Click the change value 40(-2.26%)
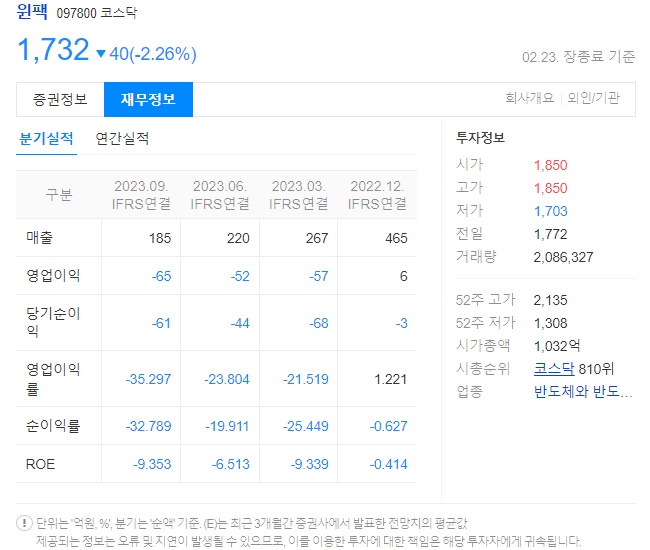The width and height of the screenshot is (650, 550). click(x=153, y=54)
